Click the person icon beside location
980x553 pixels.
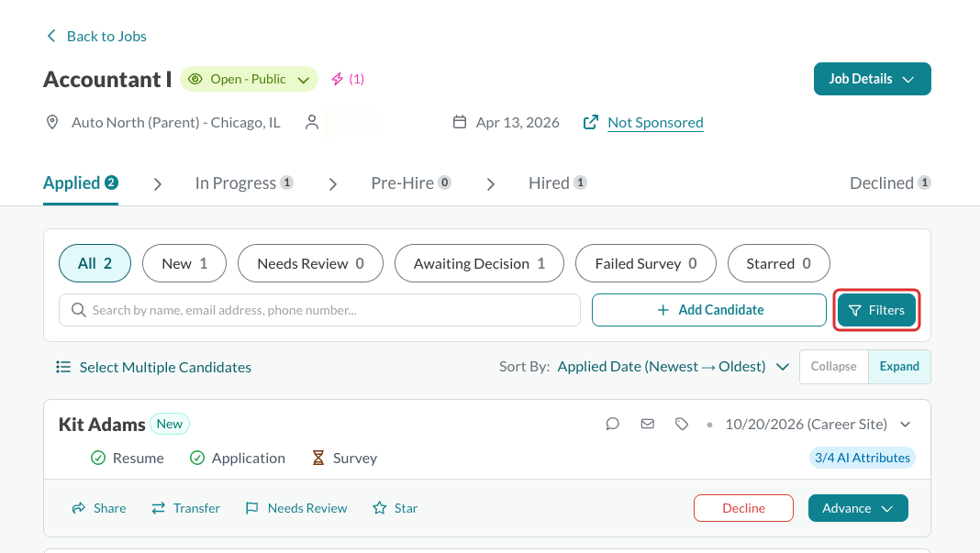click(312, 123)
